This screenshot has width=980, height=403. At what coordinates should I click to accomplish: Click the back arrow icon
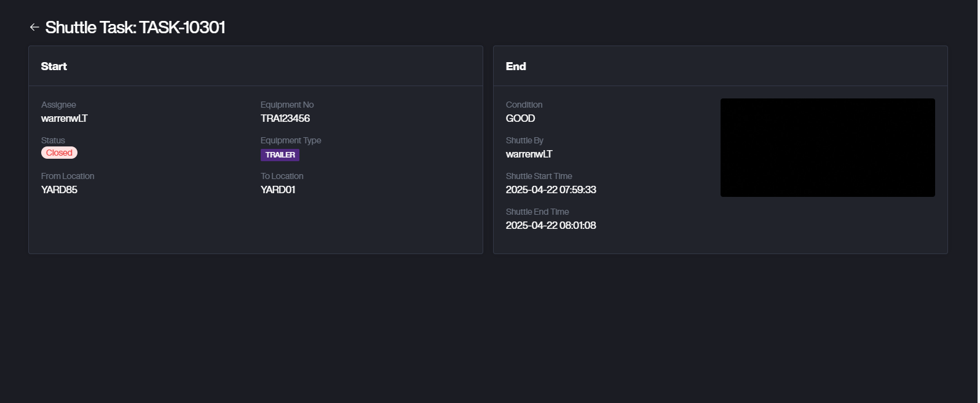coord(34,27)
